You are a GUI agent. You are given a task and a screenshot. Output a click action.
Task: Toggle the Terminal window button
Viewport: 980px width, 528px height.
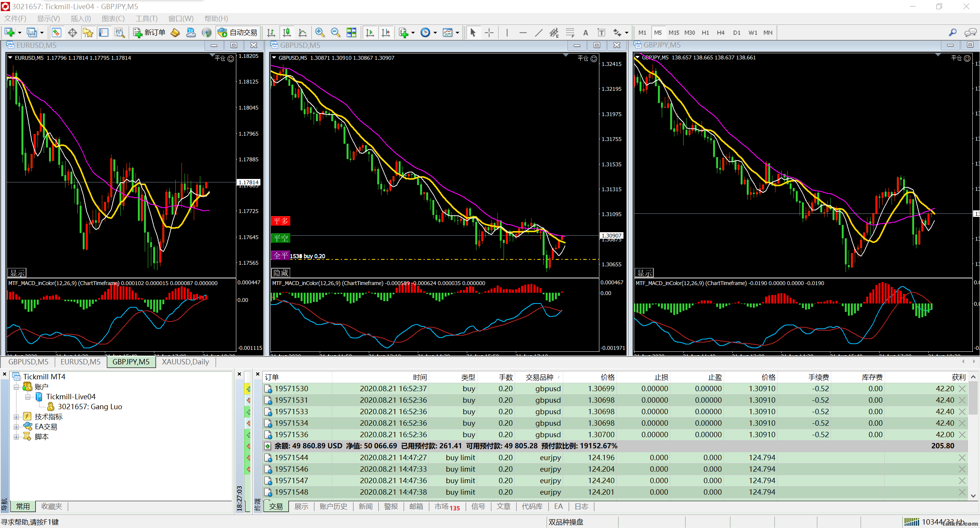[104, 33]
